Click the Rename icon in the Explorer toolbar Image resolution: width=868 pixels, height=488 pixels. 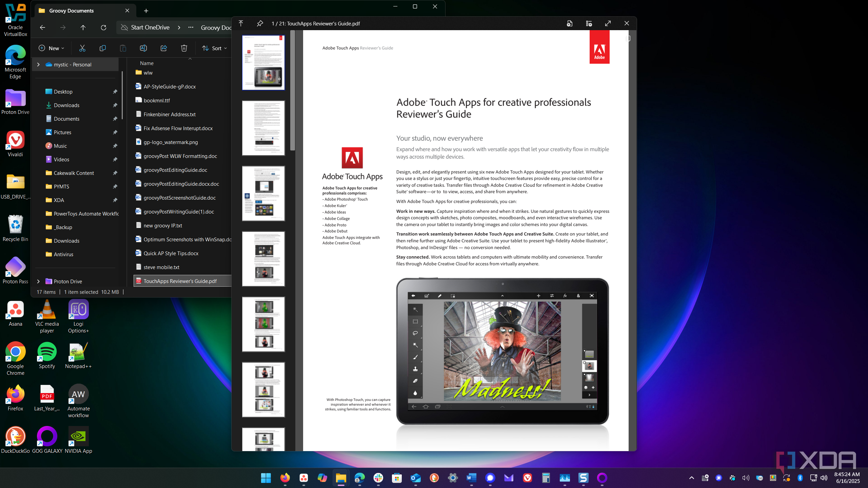143,48
